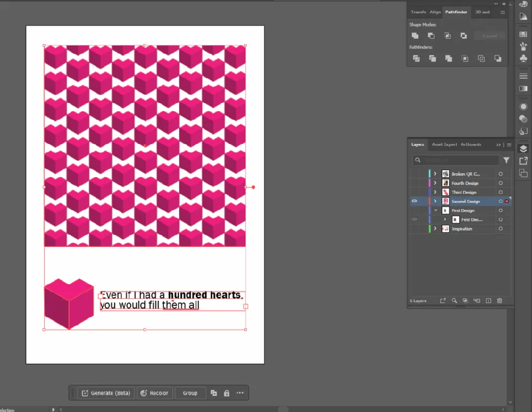Image resolution: width=532 pixels, height=412 pixels.
Task: Open the Color Guide panel icon
Action: coord(523,16)
